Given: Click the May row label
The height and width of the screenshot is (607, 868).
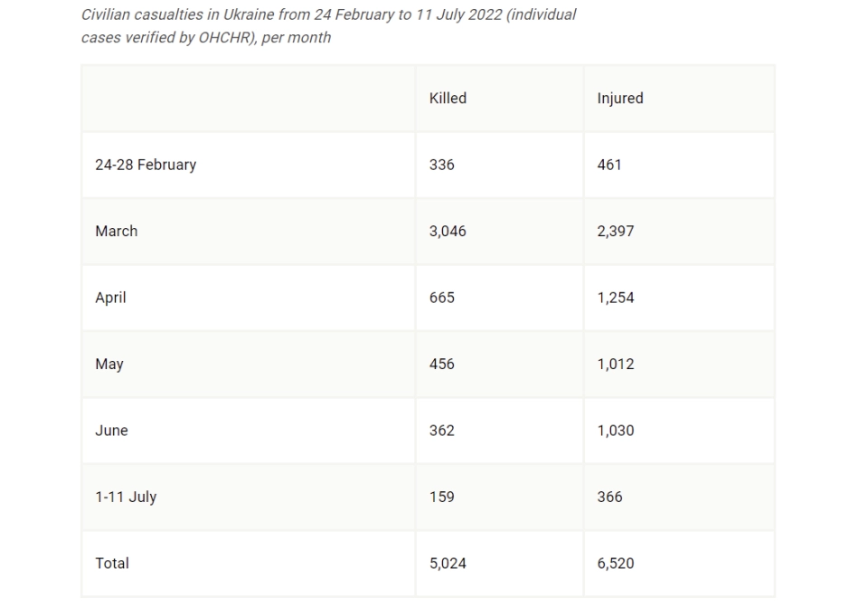Looking at the screenshot, I should point(109,365).
